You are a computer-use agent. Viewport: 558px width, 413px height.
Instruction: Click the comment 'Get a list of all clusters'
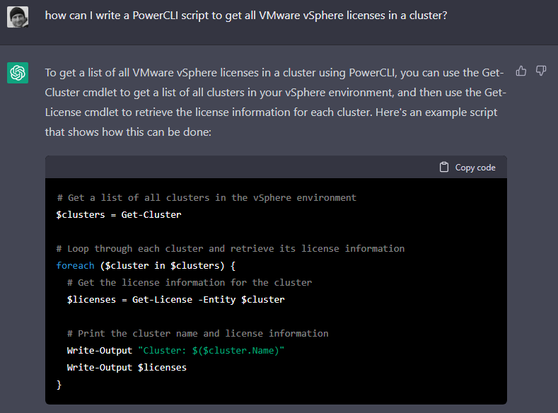point(206,198)
